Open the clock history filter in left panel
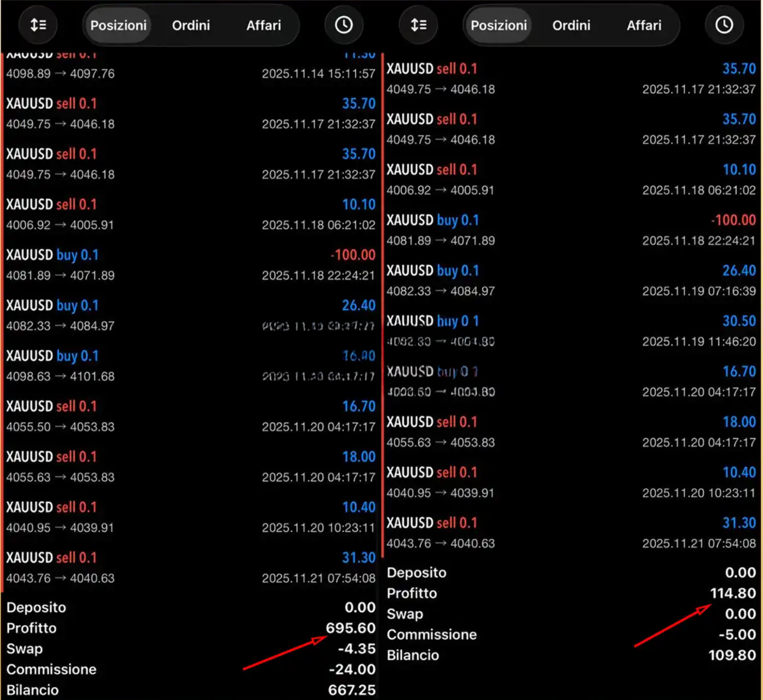This screenshot has width=763, height=700. pos(344,25)
